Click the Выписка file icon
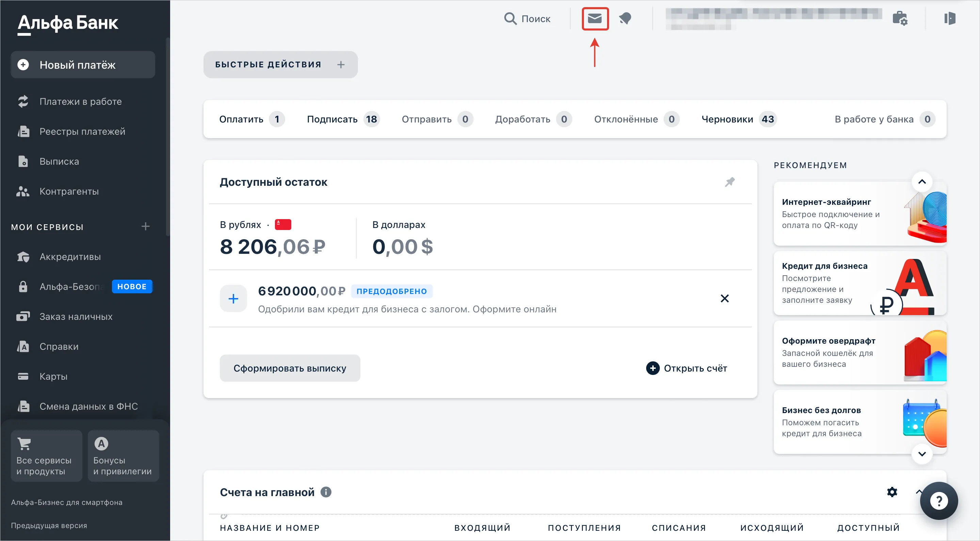980x541 pixels. pos(23,161)
